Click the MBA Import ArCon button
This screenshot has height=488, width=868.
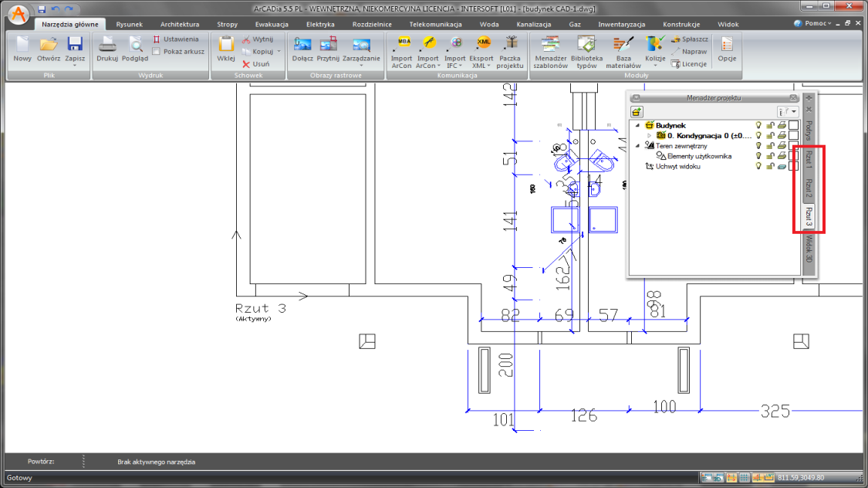[x=401, y=52]
